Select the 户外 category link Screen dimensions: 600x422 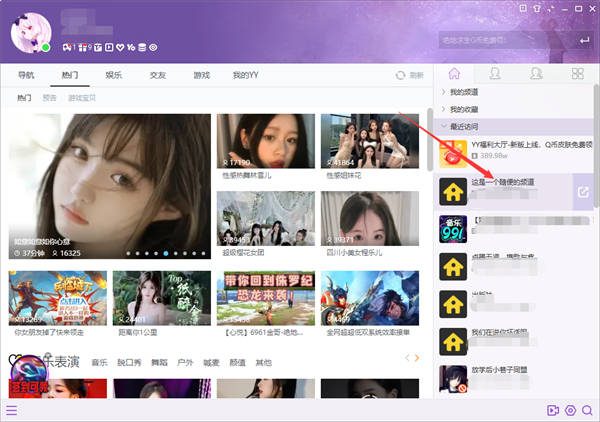pyautogui.click(x=185, y=362)
